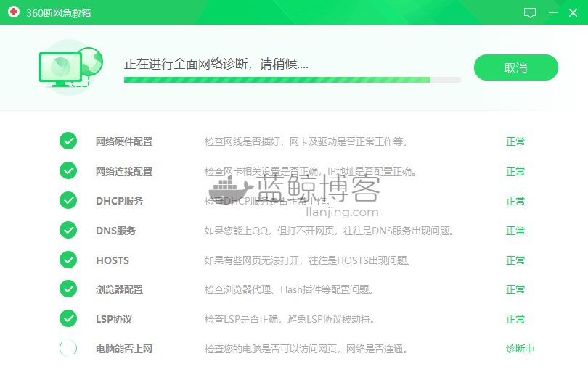Click 正常 status of DHCP服务

[x=515, y=201]
